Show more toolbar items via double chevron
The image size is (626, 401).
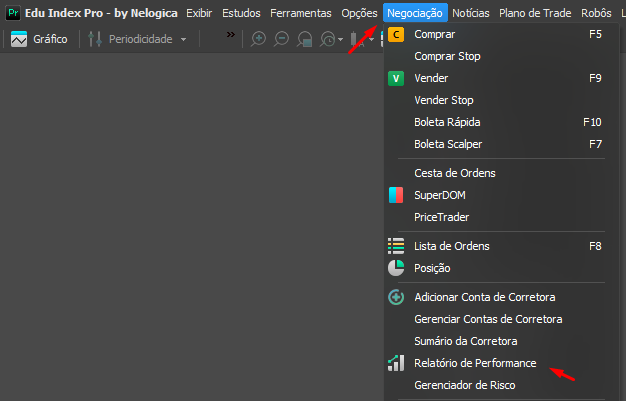click(231, 35)
